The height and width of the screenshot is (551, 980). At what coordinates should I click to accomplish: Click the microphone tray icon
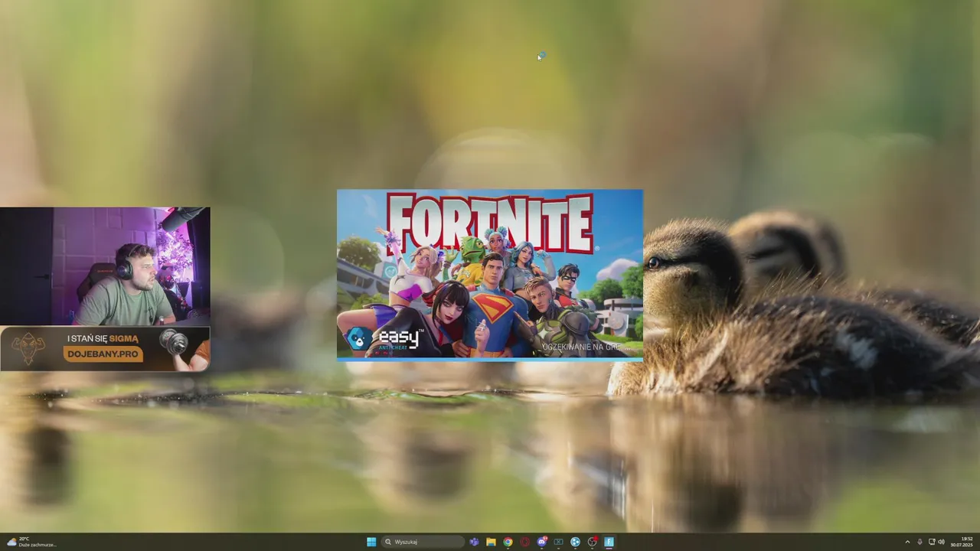[x=920, y=542]
